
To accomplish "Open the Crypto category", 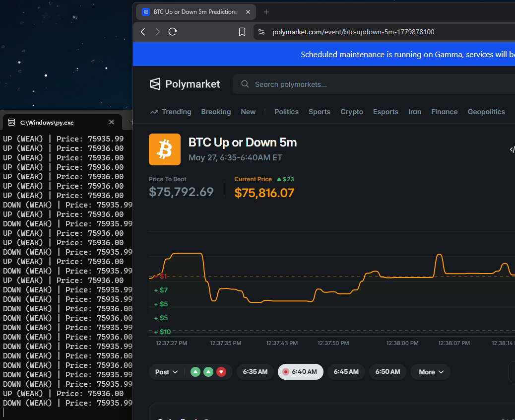I will coord(351,112).
